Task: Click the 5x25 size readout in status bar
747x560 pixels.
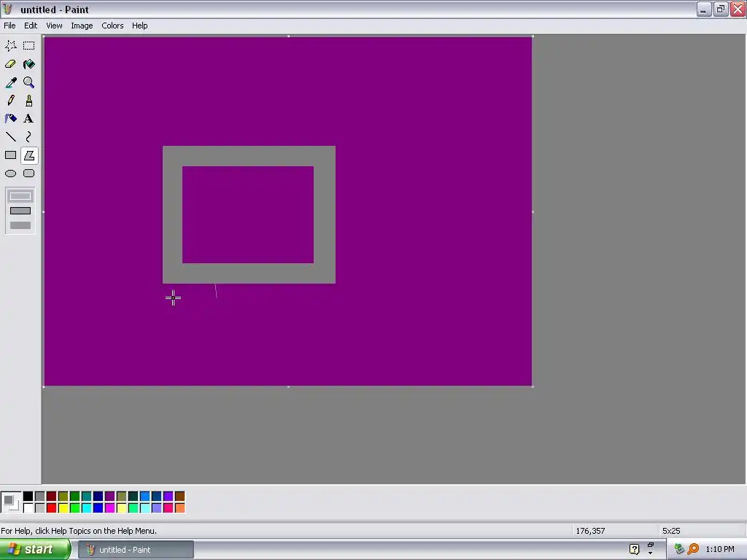Action: pos(671,531)
